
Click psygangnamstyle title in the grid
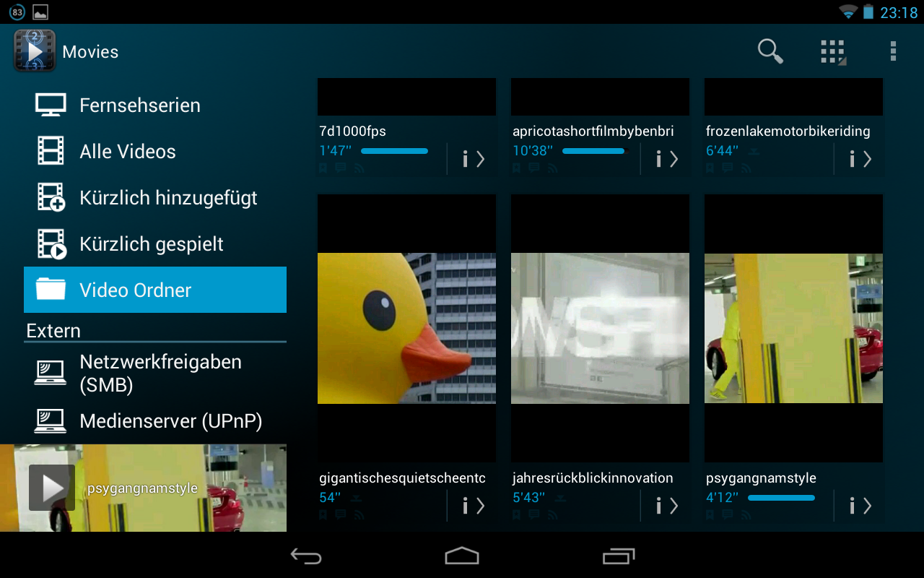click(761, 478)
